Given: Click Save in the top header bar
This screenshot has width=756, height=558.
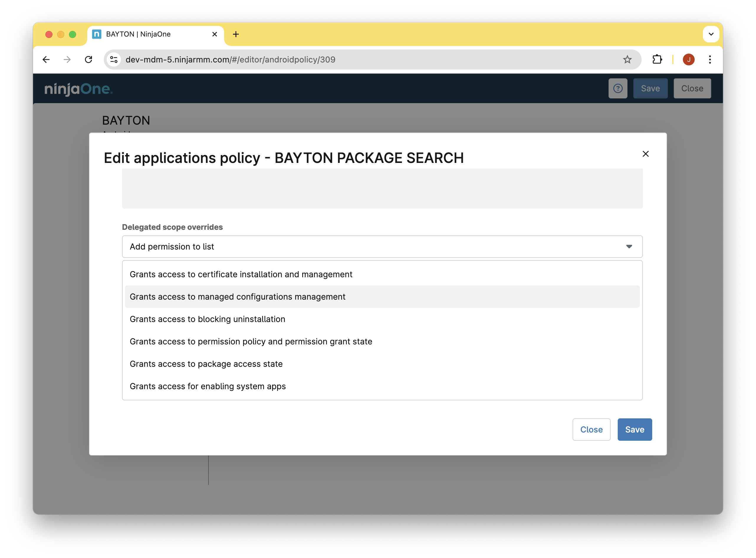Looking at the screenshot, I should pyautogui.click(x=650, y=88).
